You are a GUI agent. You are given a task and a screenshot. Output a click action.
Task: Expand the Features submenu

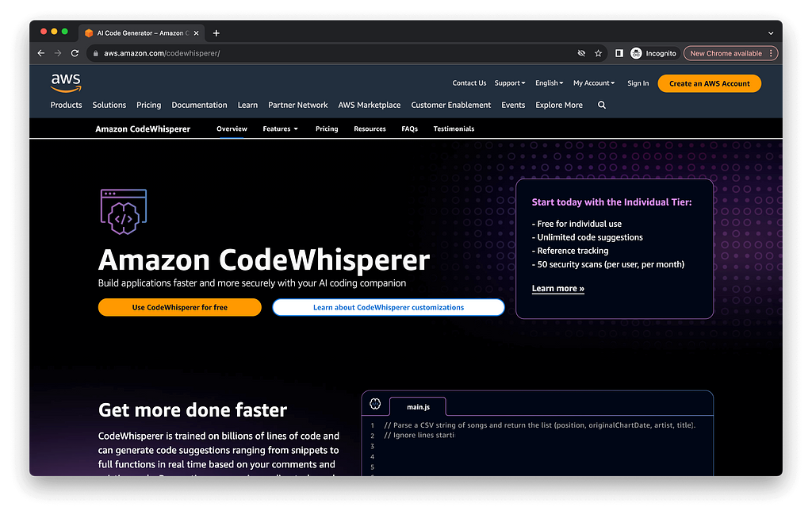[x=280, y=129]
